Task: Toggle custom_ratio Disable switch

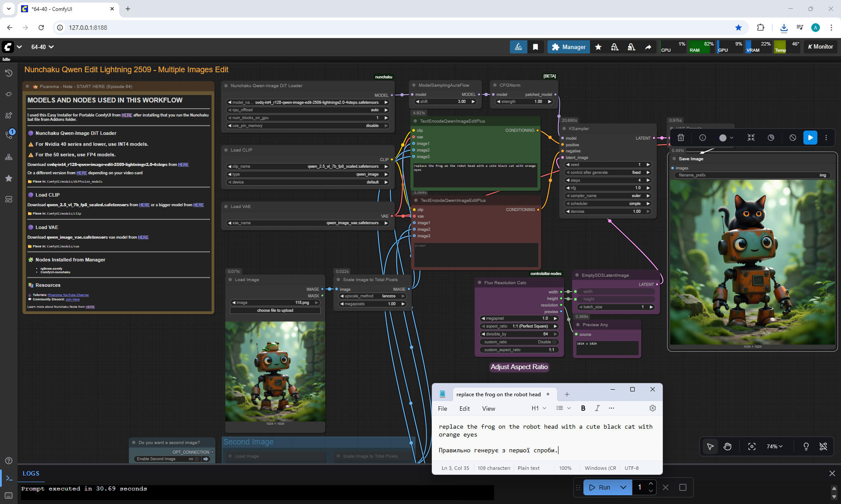Action: 555,342
